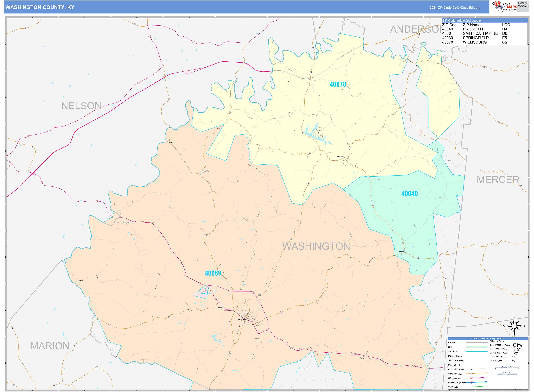The width and height of the screenshot is (534, 392).
Task: Expand the Cities and Towns legend section
Action: 497,341
